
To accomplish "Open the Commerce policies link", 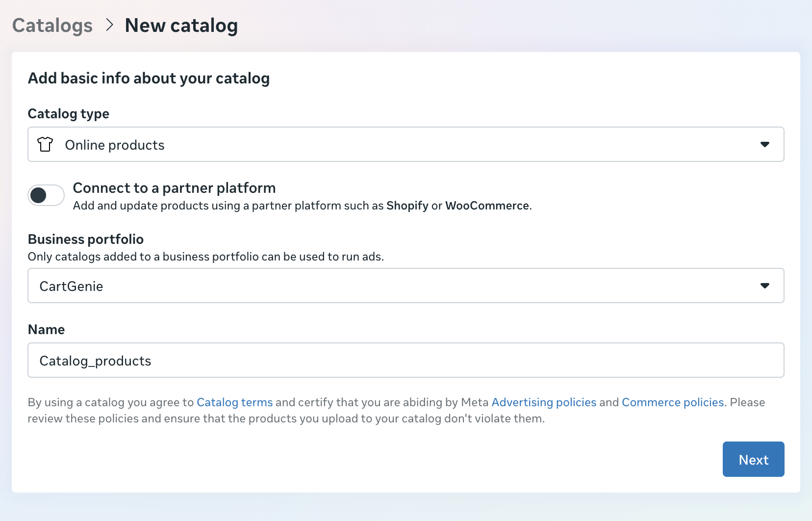I will click(673, 402).
